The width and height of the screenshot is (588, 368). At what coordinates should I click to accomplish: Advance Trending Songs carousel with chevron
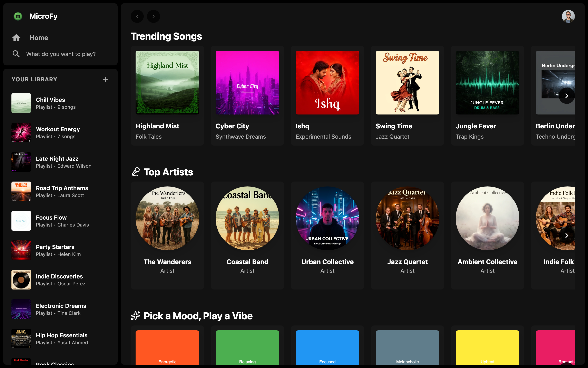(x=567, y=96)
